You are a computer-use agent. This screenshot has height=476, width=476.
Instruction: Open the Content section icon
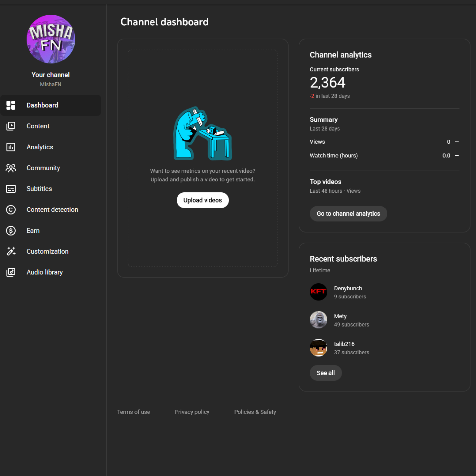[x=11, y=126]
